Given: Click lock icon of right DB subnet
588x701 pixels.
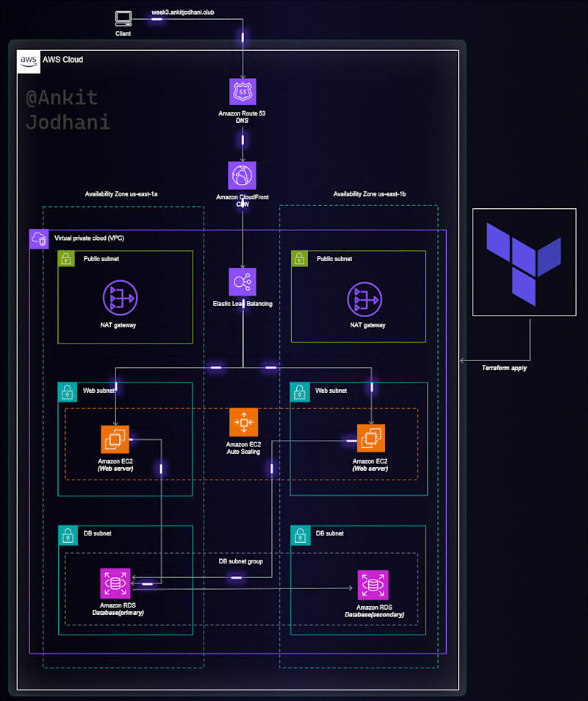Looking at the screenshot, I should click(301, 535).
